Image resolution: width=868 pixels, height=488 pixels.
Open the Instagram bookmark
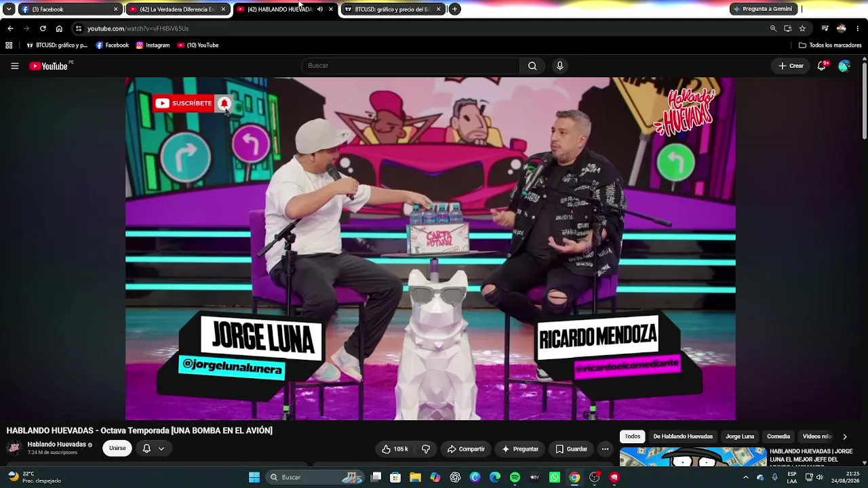pyautogui.click(x=153, y=45)
